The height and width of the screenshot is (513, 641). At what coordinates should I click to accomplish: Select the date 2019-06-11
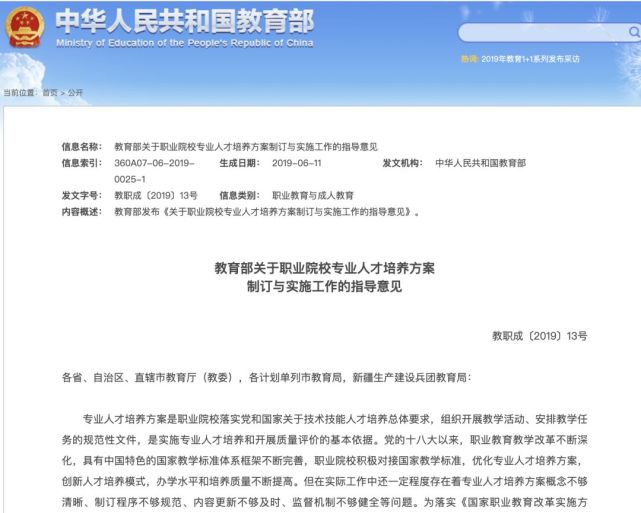297,163
